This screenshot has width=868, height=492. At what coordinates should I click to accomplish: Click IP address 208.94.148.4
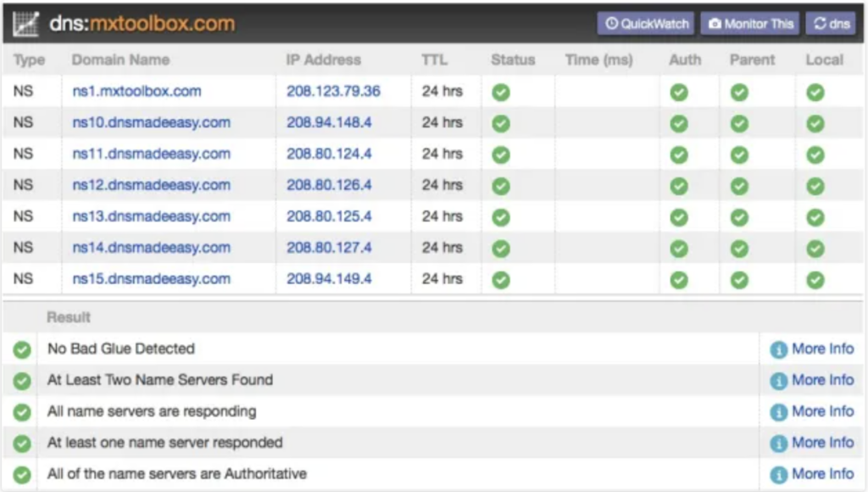tap(329, 122)
